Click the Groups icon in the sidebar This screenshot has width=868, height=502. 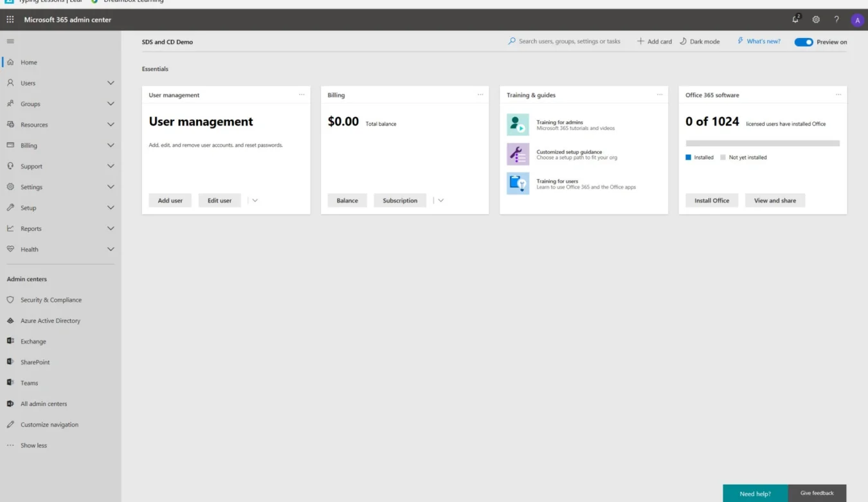[10, 104]
